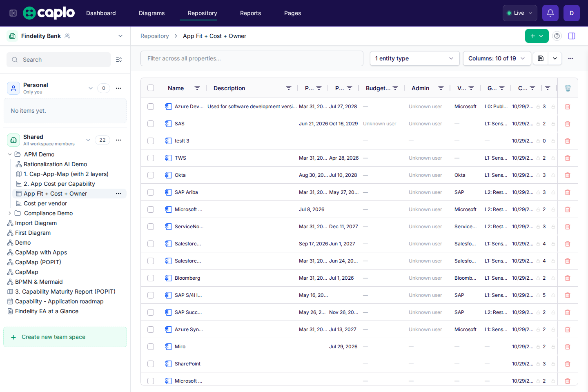
Task: Open App Fit + Cost + Owner options
Action: click(118, 194)
